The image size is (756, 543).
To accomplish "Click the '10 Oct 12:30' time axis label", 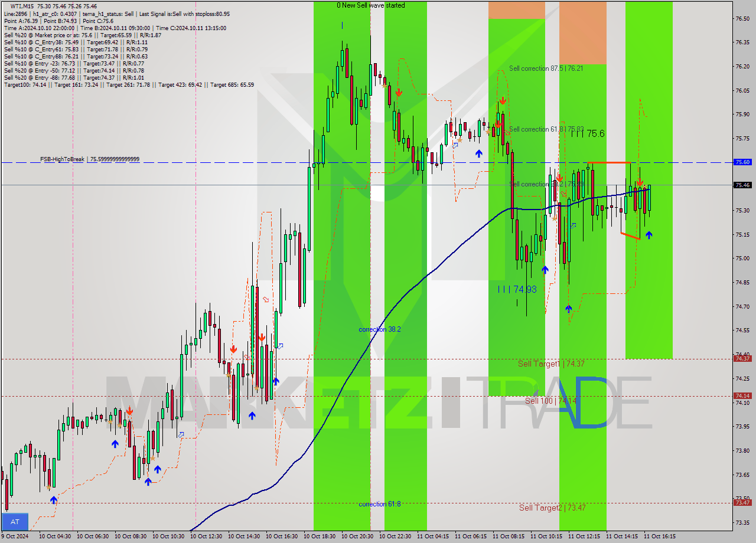I will coord(206,537).
